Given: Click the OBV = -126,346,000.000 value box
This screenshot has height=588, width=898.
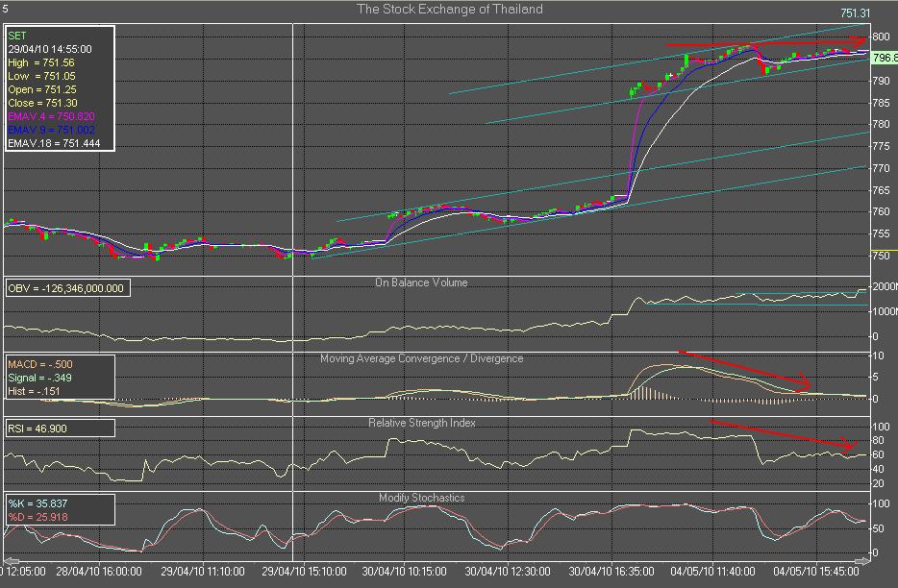Looking at the screenshot, I should 67,288.
